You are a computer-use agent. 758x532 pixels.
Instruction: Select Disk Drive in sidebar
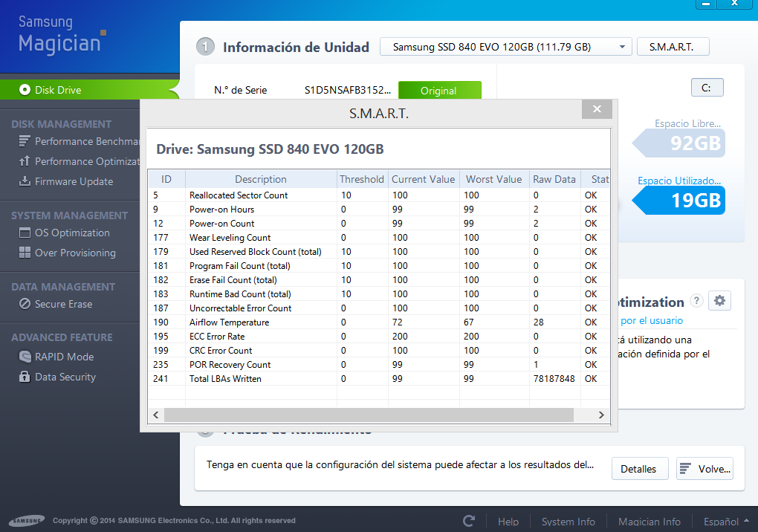pyautogui.click(x=89, y=90)
